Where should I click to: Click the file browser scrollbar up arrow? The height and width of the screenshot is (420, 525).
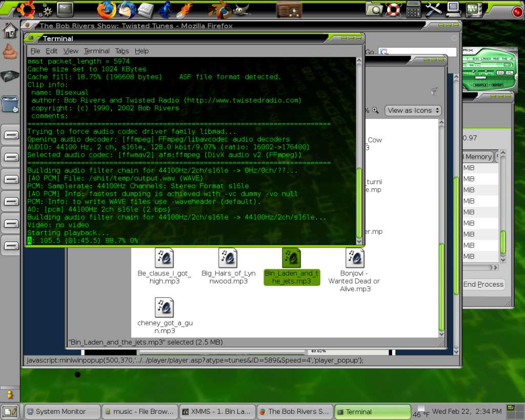[x=441, y=123]
